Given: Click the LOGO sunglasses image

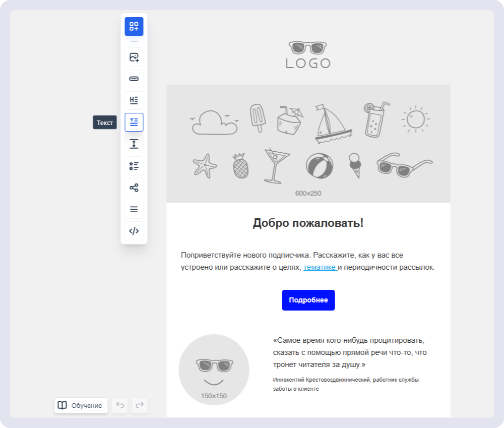Looking at the screenshot, I should click(308, 55).
